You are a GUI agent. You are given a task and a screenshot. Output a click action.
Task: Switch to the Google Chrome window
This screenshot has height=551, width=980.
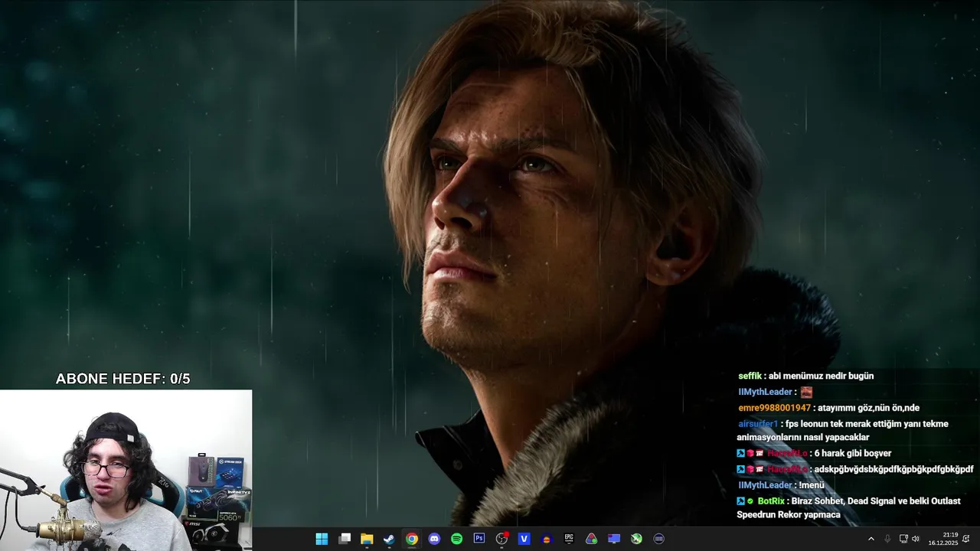point(412,539)
